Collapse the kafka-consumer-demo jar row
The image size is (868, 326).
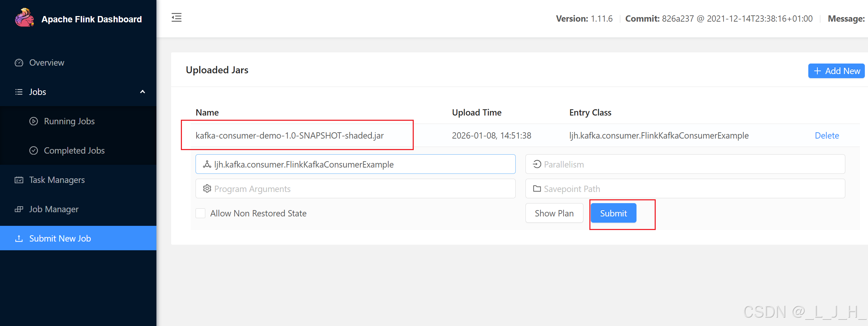[289, 135]
